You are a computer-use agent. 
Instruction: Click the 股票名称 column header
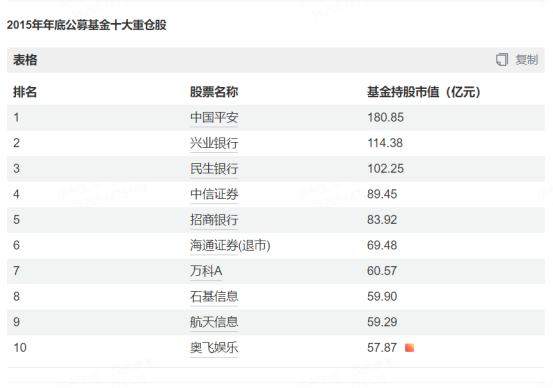click(214, 92)
